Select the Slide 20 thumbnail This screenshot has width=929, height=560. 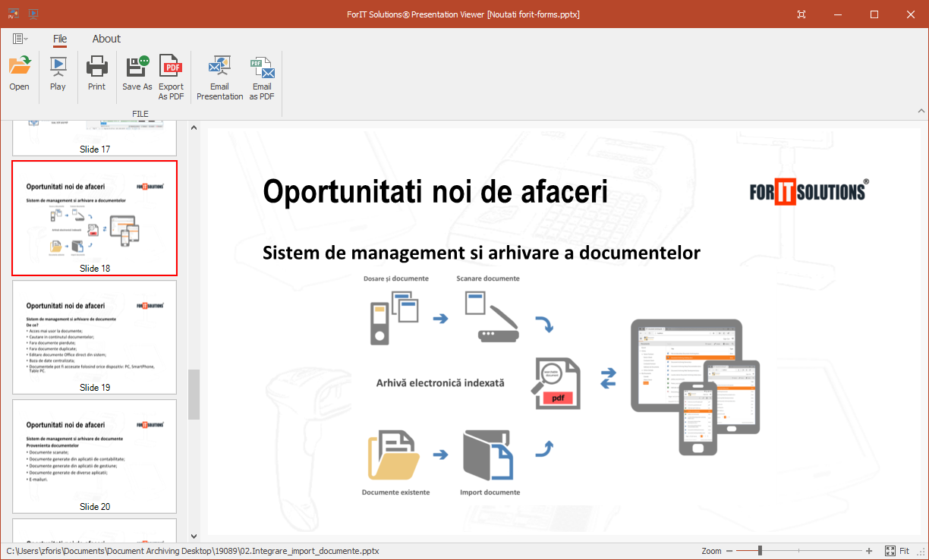pyautogui.click(x=94, y=455)
